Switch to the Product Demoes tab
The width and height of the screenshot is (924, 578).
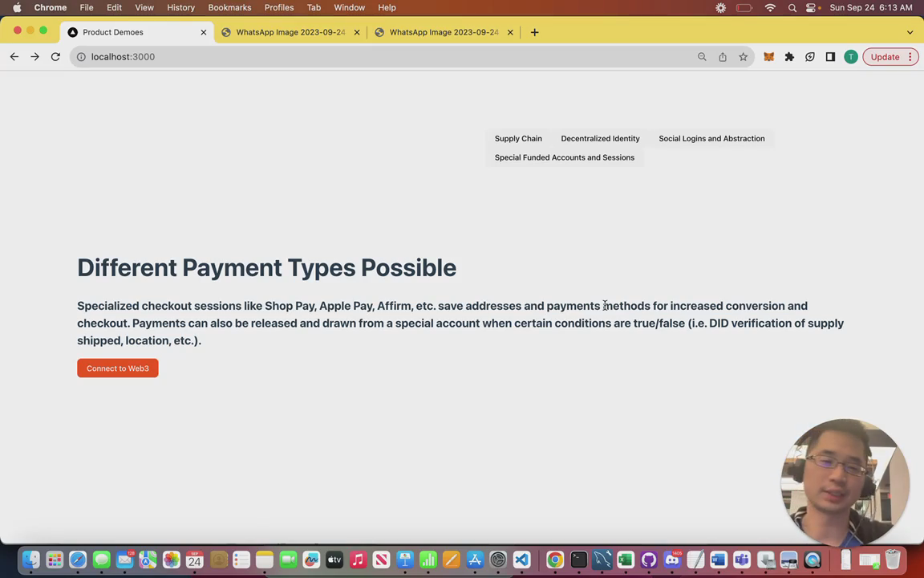[x=136, y=32]
